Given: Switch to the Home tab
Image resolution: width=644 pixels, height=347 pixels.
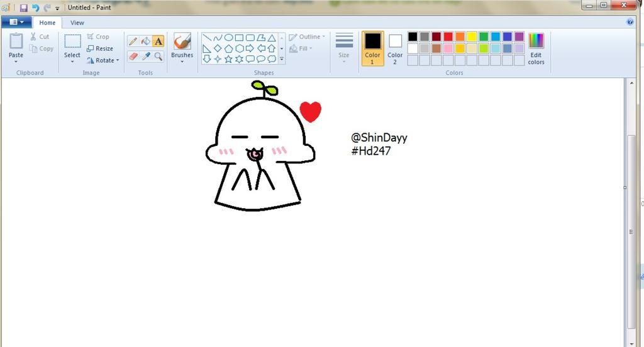Looking at the screenshot, I should click(47, 23).
